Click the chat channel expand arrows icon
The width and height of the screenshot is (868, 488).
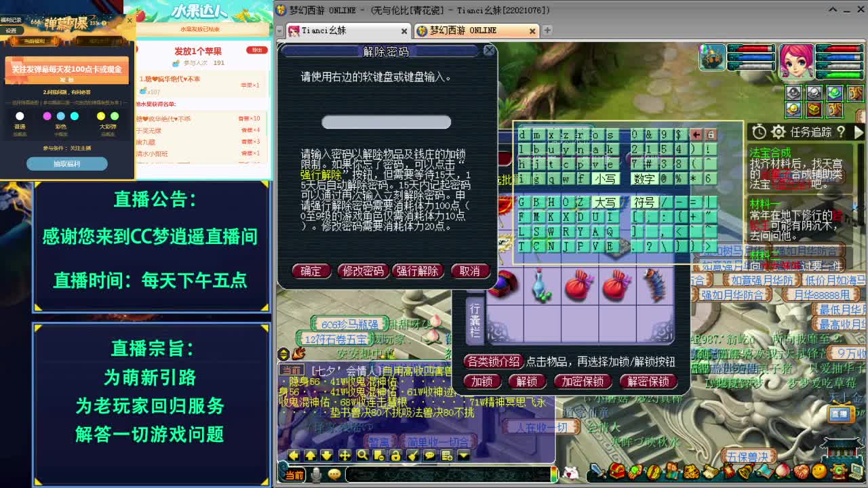point(283,354)
